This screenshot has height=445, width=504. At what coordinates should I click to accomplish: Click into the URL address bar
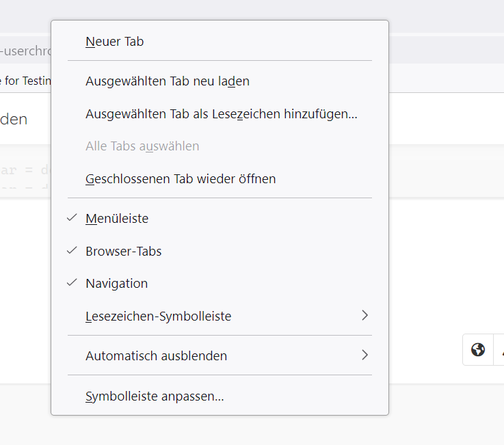point(25,51)
